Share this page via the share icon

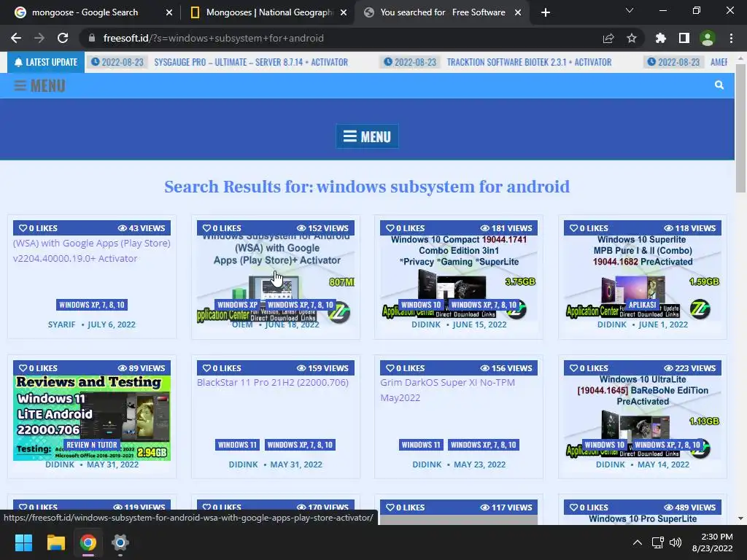tap(608, 38)
